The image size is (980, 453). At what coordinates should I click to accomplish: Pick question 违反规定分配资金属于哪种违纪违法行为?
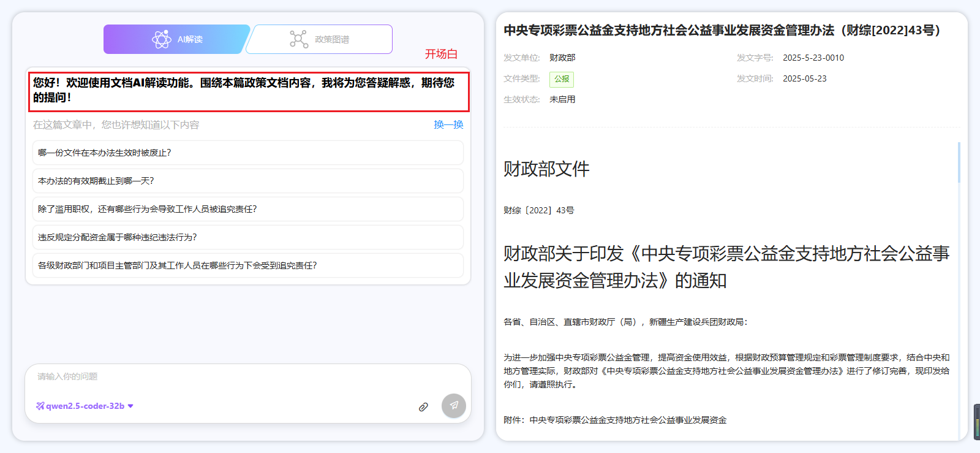point(247,237)
